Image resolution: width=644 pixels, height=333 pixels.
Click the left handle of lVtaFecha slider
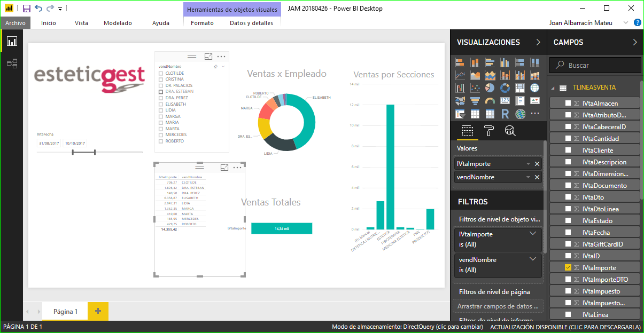(x=73, y=153)
